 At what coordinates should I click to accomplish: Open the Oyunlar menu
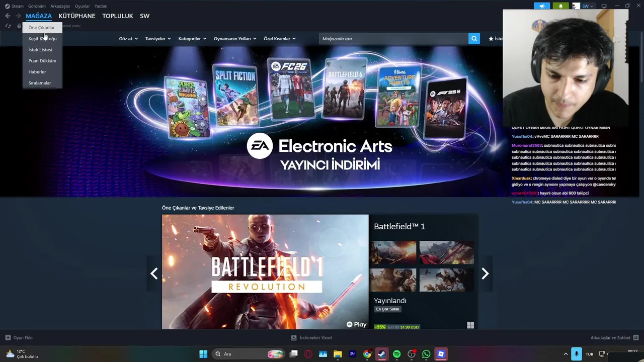pyautogui.click(x=82, y=6)
